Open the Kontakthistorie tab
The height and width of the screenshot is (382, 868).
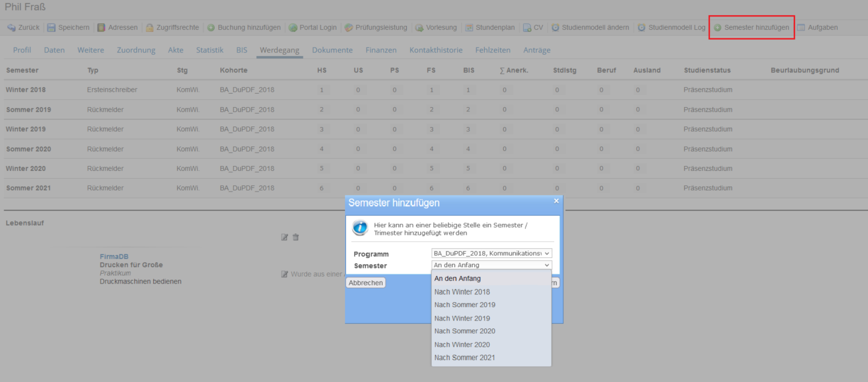436,50
